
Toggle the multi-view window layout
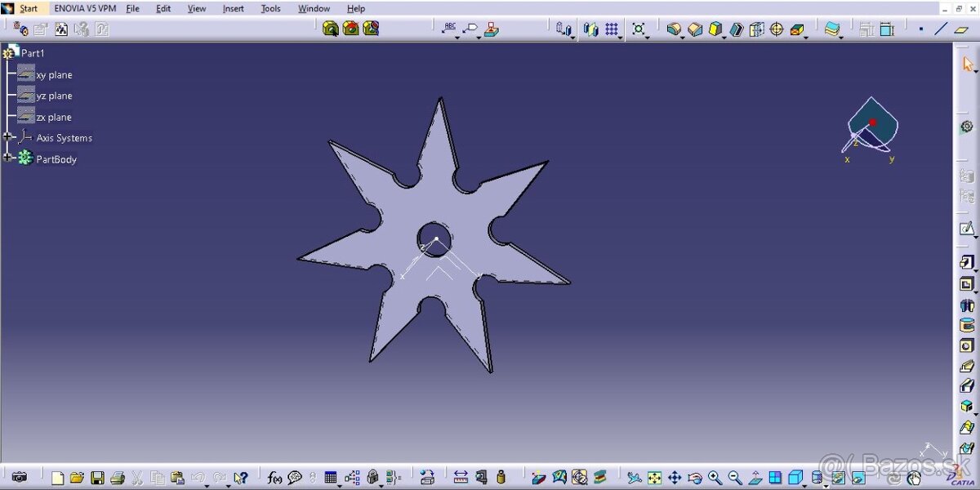click(x=776, y=478)
